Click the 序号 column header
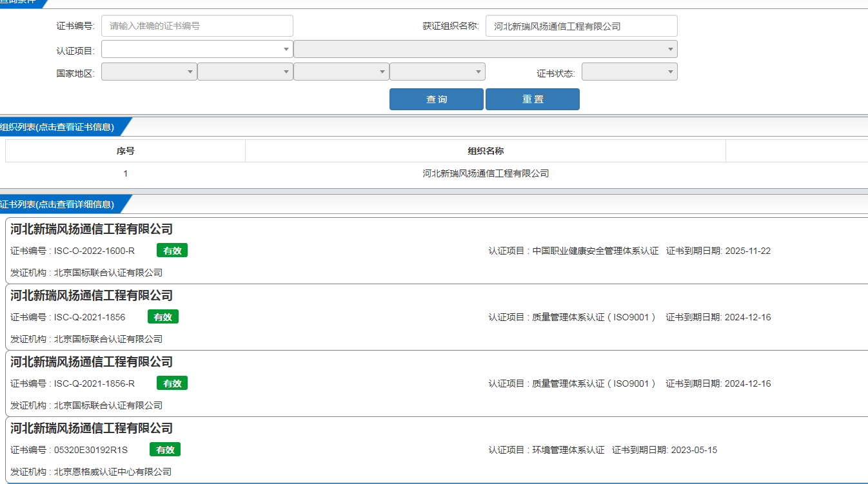This screenshot has width=868, height=484. click(x=126, y=151)
